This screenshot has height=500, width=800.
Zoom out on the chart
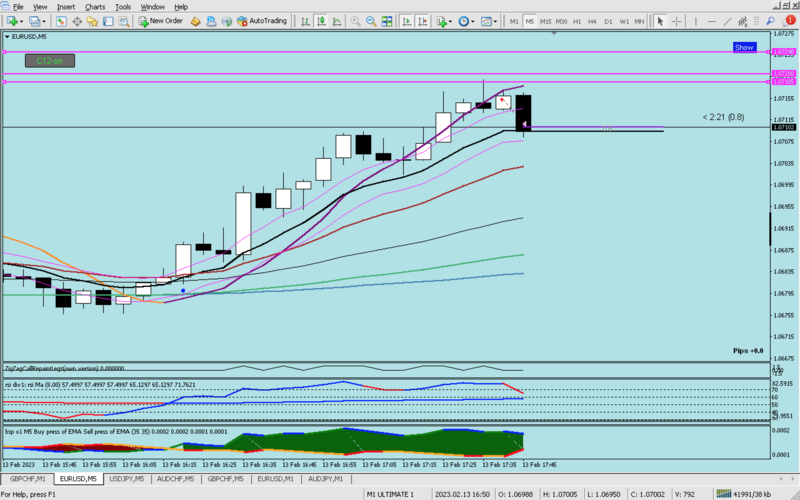pyautogui.click(x=371, y=21)
